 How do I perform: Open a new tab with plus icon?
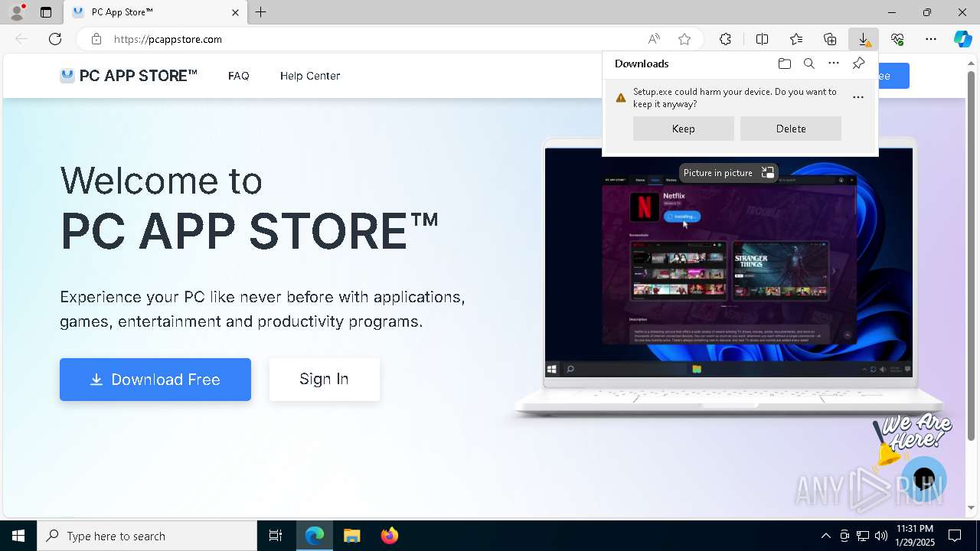260,12
